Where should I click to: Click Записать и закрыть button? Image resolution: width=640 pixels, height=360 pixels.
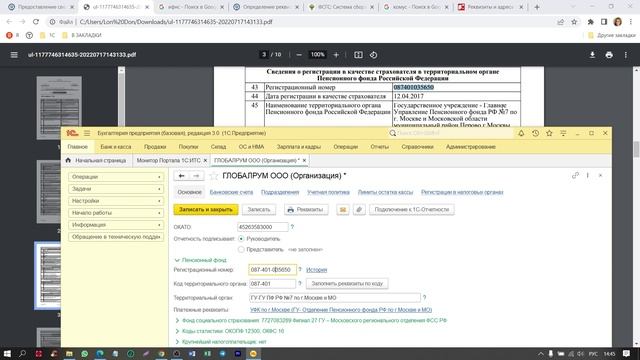(x=206, y=209)
